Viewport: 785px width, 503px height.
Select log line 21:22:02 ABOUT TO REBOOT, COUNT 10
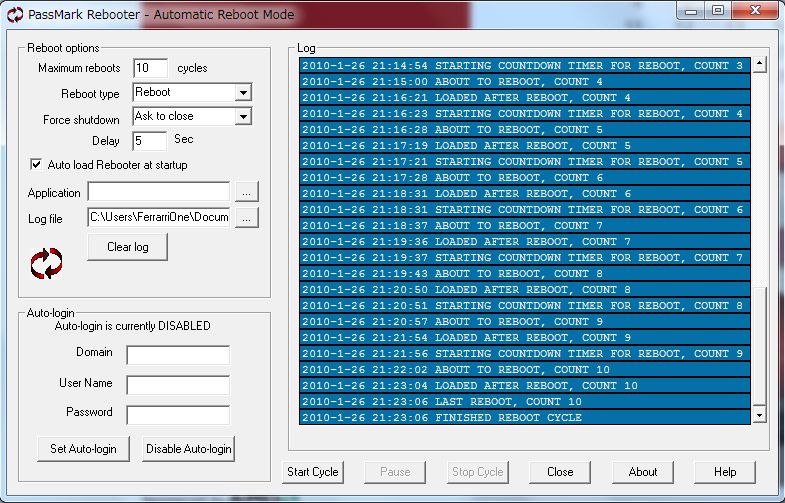pos(525,369)
